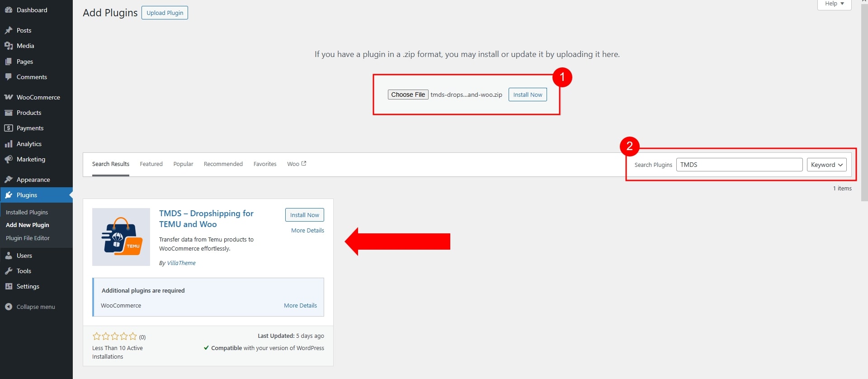Switch to the Search Results tab
Image resolution: width=868 pixels, height=379 pixels.
click(111, 164)
